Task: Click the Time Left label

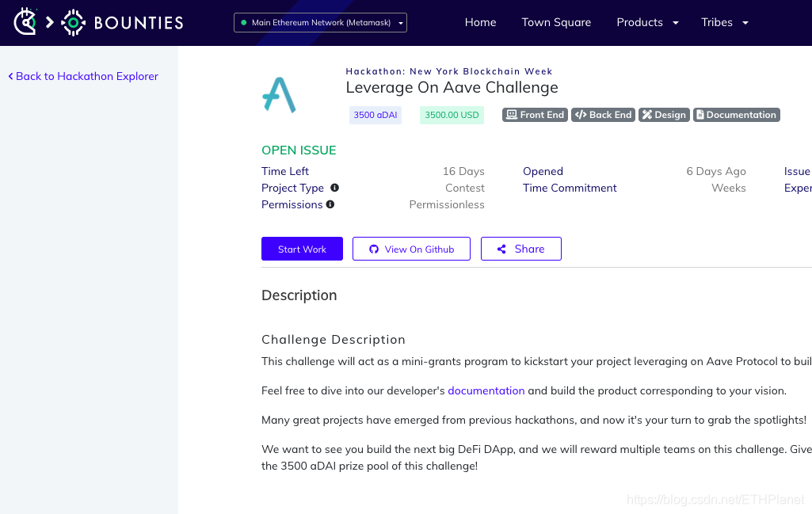Action: tap(285, 171)
